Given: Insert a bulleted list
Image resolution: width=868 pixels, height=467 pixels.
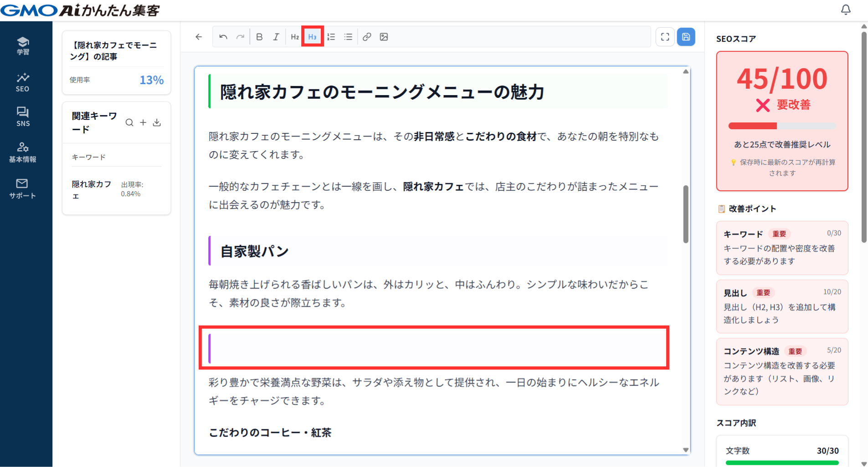Looking at the screenshot, I should pyautogui.click(x=348, y=37).
